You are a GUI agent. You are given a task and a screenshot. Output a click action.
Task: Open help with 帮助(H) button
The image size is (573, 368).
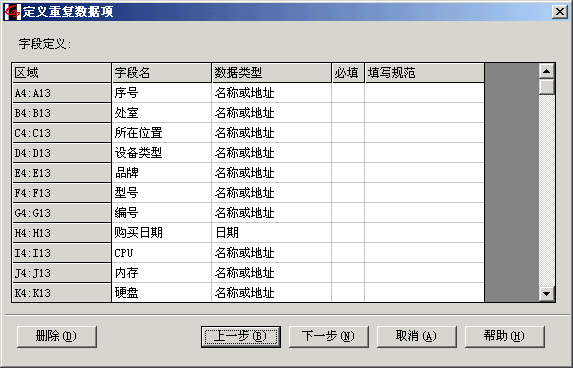(505, 336)
